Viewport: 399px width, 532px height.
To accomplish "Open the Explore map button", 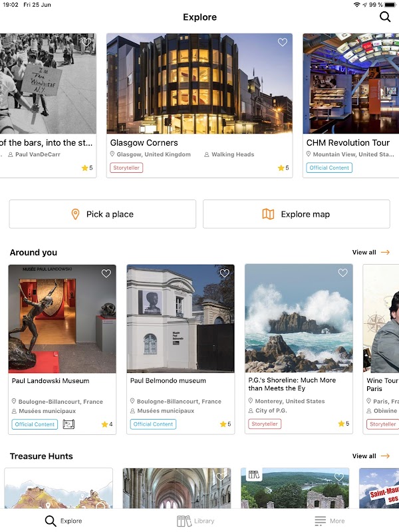I will (x=297, y=214).
